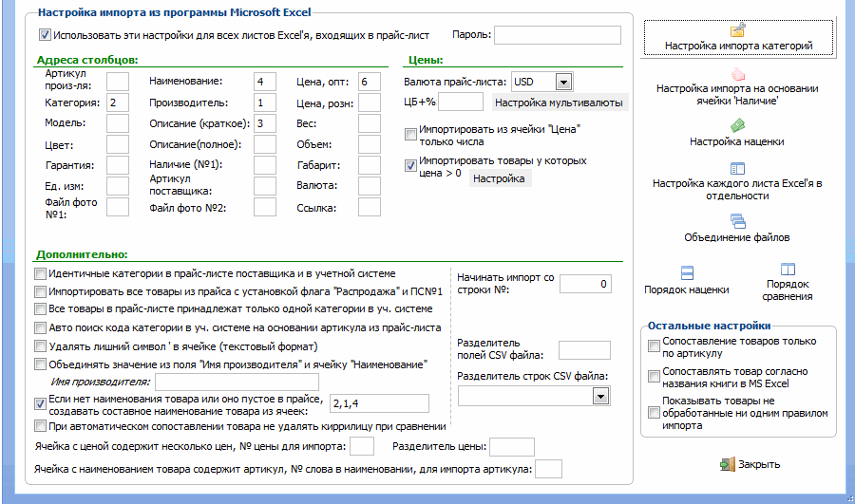Enable identical categories checkbox
This screenshot has width=855, height=504.
[x=40, y=273]
